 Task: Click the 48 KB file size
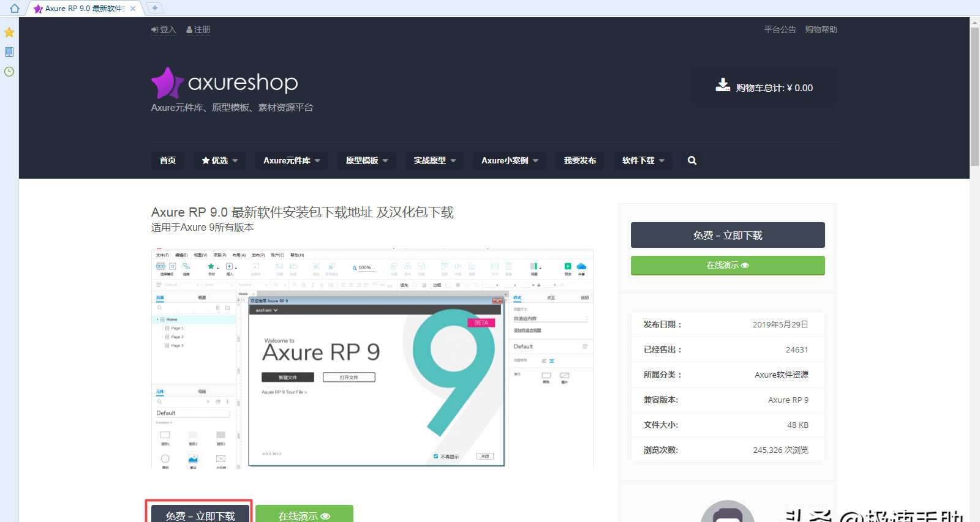pyautogui.click(x=797, y=425)
